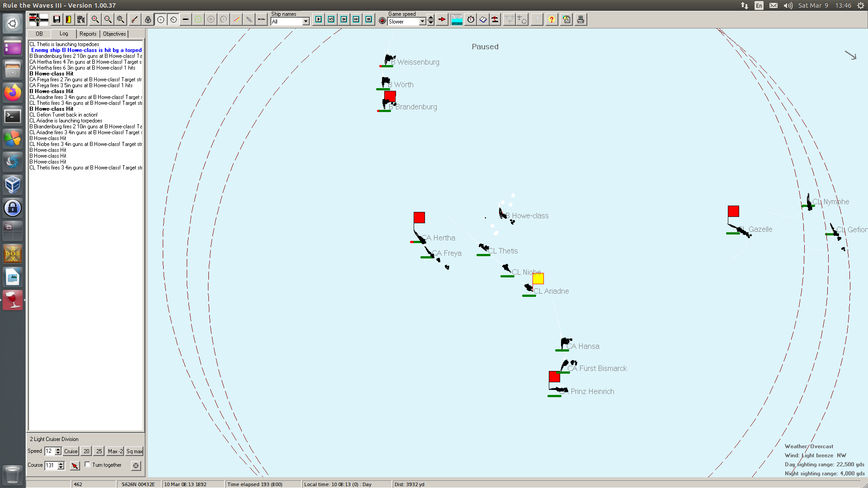
Task: Click the sea and sky weather icon
Action: [x=457, y=19]
